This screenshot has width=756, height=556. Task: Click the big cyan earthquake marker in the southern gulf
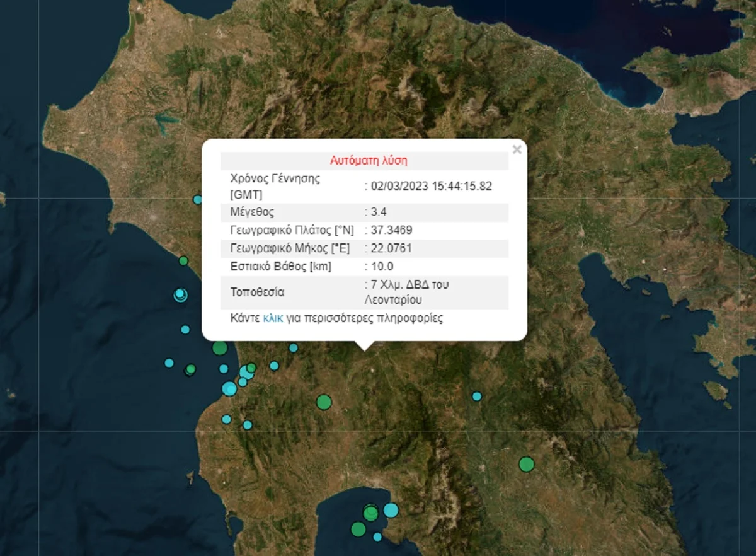point(391,511)
